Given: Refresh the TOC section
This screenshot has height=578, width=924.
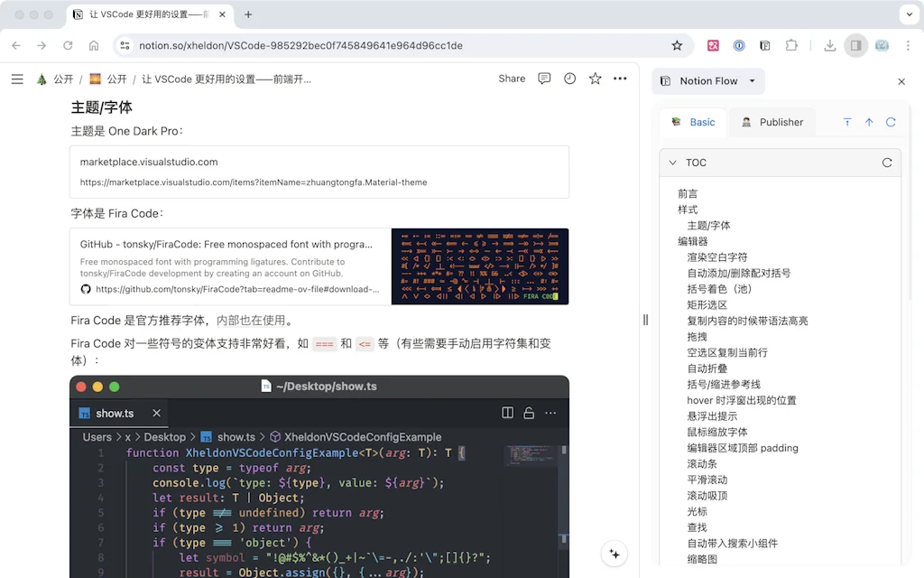Looking at the screenshot, I should [x=887, y=163].
